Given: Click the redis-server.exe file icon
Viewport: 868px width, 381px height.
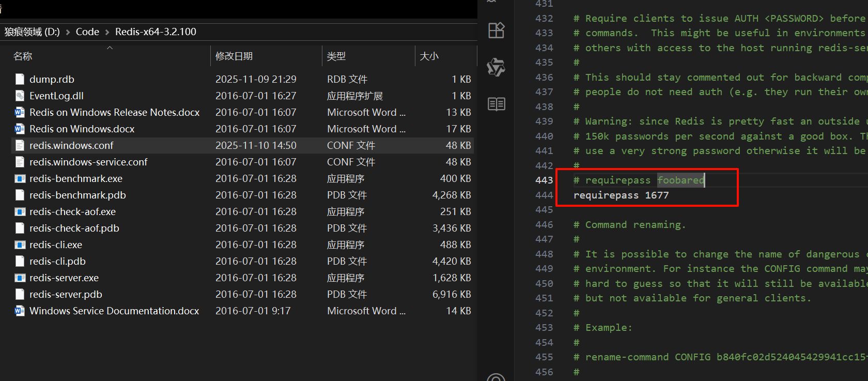Looking at the screenshot, I should click(x=20, y=278).
